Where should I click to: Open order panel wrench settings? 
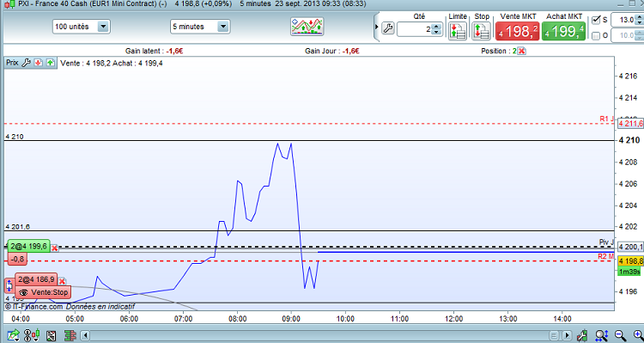(388, 28)
